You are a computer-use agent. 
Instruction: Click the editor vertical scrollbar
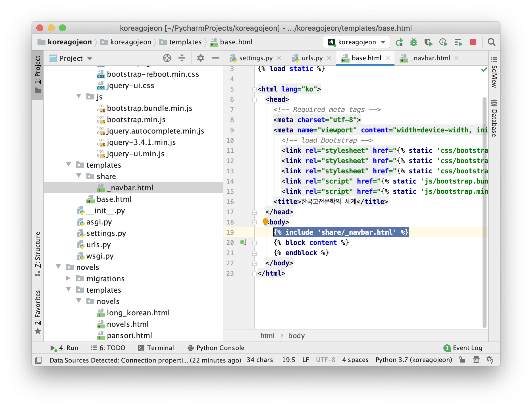(x=485, y=212)
